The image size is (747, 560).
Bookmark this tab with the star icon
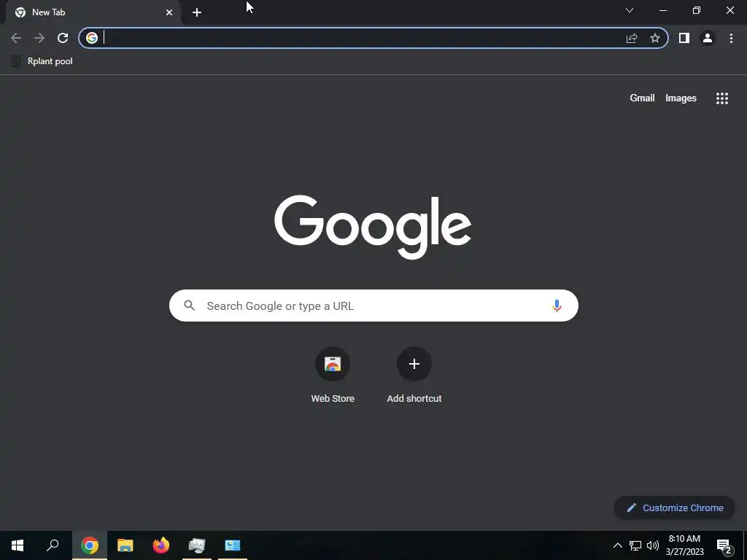tap(655, 38)
